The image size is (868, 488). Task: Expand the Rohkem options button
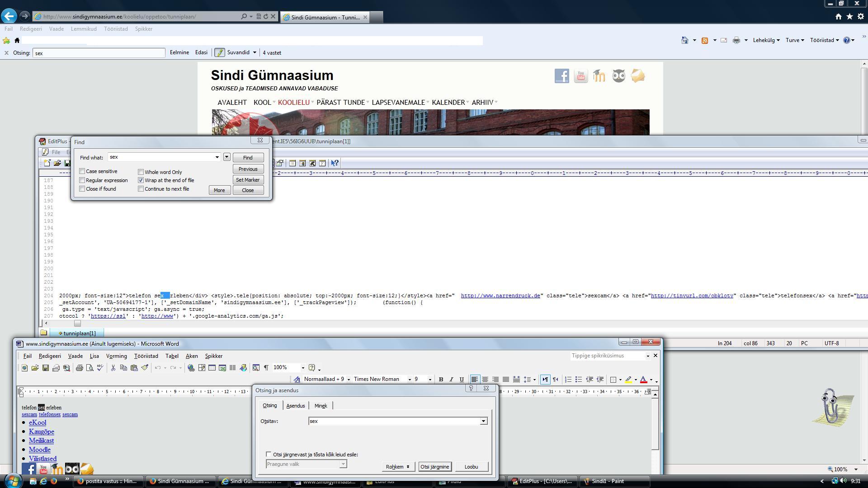397,467
